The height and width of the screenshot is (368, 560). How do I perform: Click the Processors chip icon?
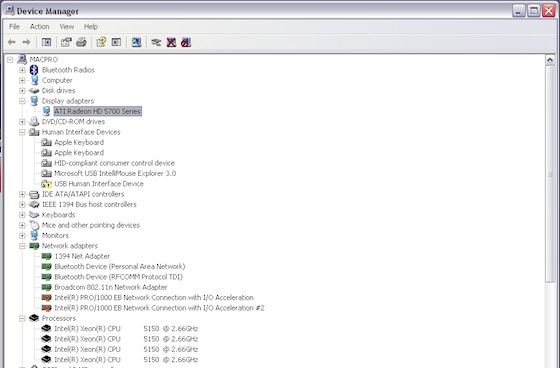click(34, 318)
